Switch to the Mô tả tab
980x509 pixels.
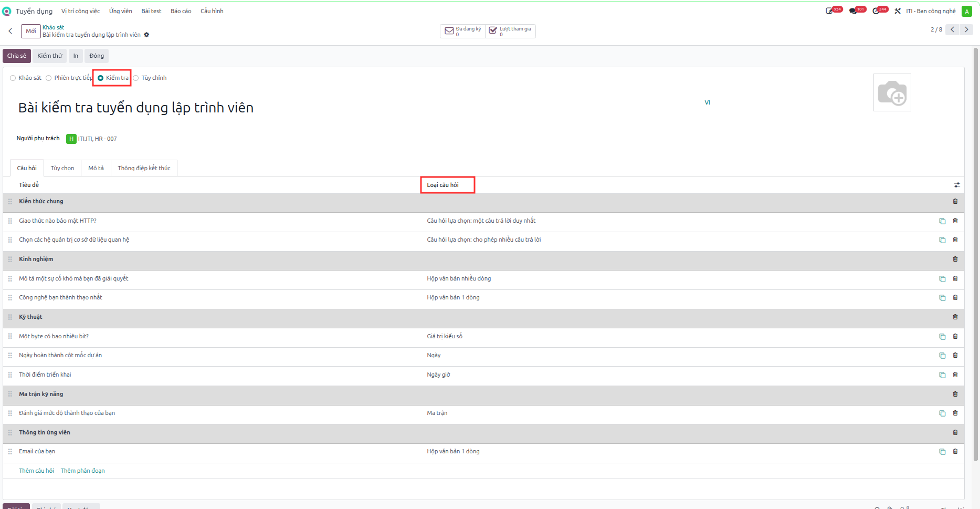[x=96, y=168]
